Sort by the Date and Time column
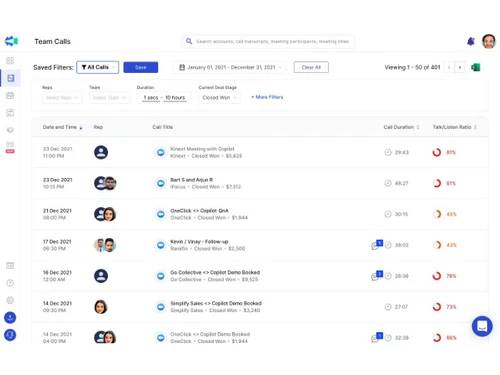The height and width of the screenshot is (375, 500). pyautogui.click(x=62, y=127)
